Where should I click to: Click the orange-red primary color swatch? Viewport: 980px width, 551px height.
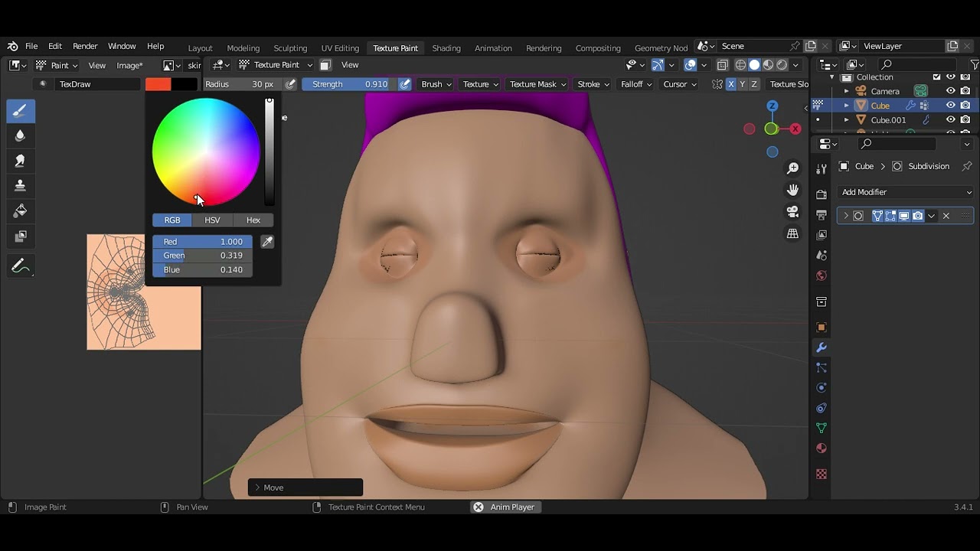pos(158,85)
